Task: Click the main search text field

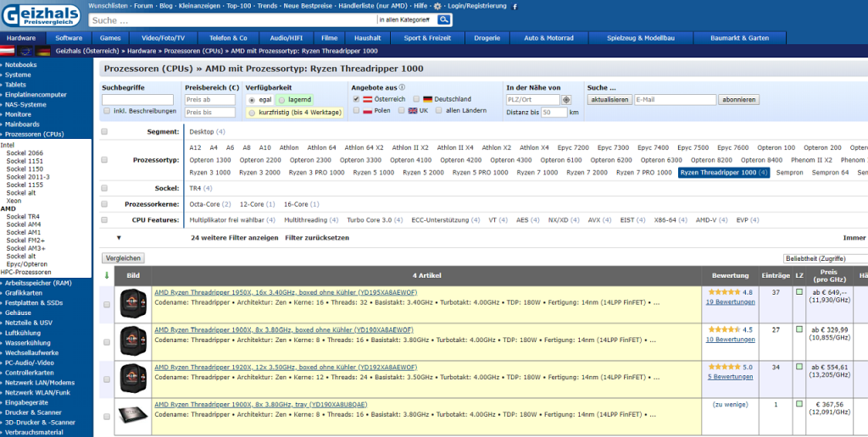Action: tap(232, 20)
